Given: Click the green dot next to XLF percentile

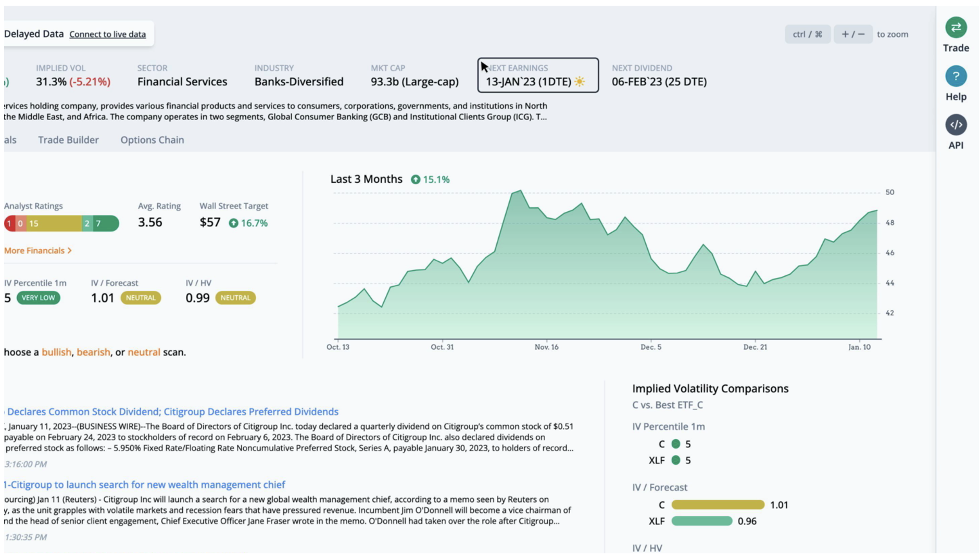Looking at the screenshot, I should (x=676, y=460).
